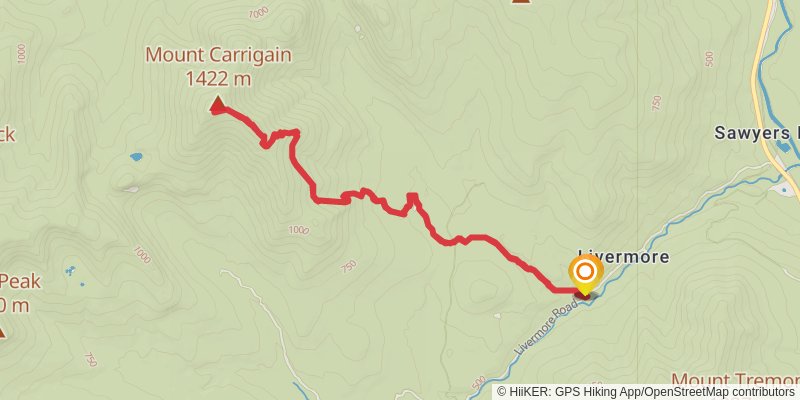Click the 750 contour label below trail

(347, 266)
